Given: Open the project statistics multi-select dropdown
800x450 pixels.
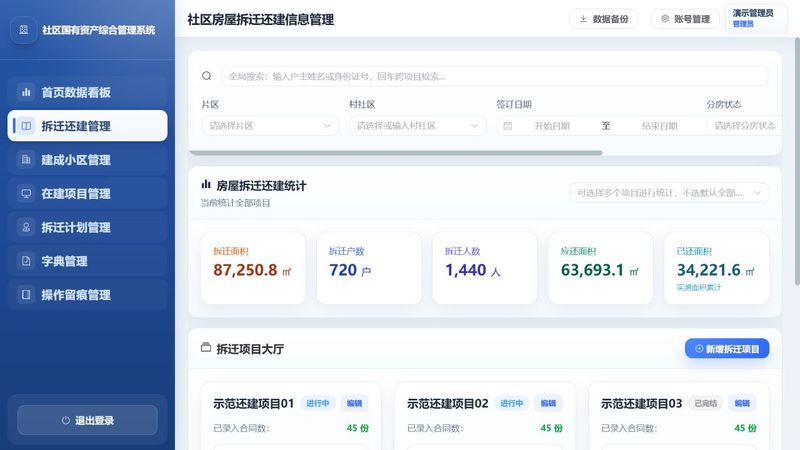Looking at the screenshot, I should click(669, 193).
